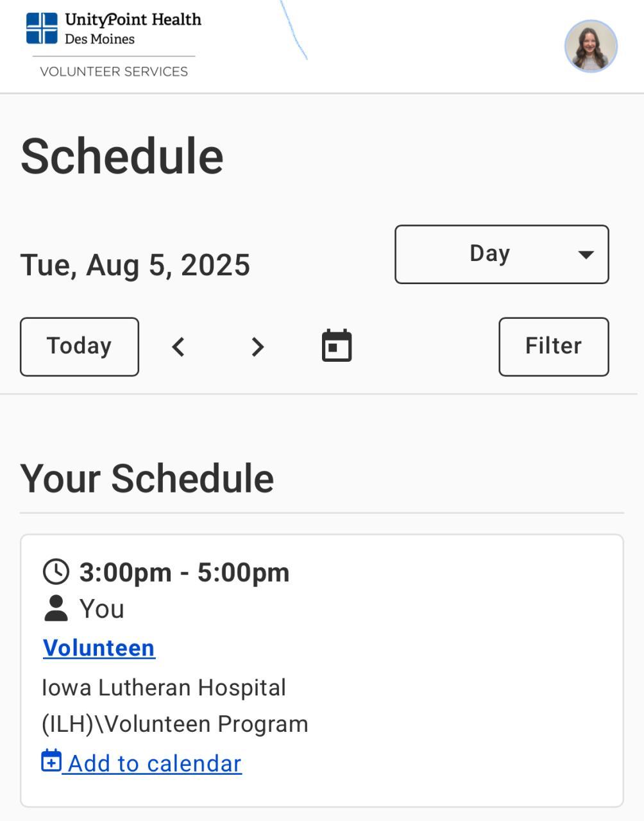Image resolution: width=644 pixels, height=821 pixels.
Task: Click the Add to calendar link
Action: tap(155, 763)
